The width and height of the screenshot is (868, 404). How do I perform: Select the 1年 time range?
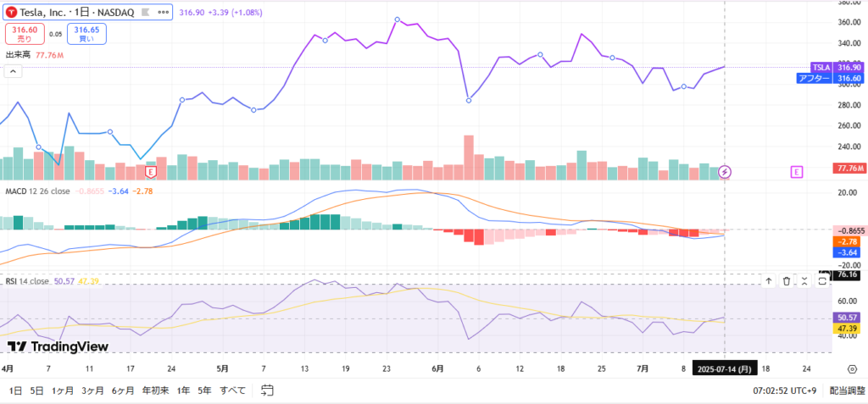(x=183, y=390)
